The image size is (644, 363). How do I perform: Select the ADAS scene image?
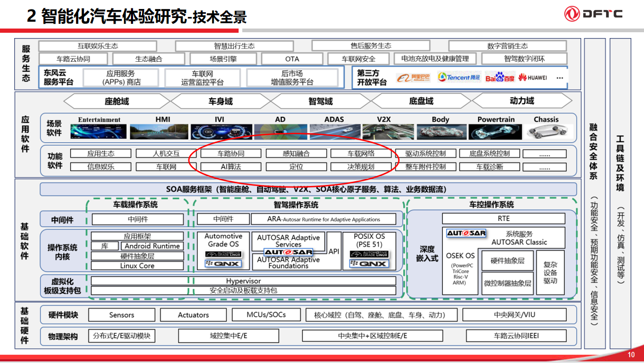click(334, 131)
